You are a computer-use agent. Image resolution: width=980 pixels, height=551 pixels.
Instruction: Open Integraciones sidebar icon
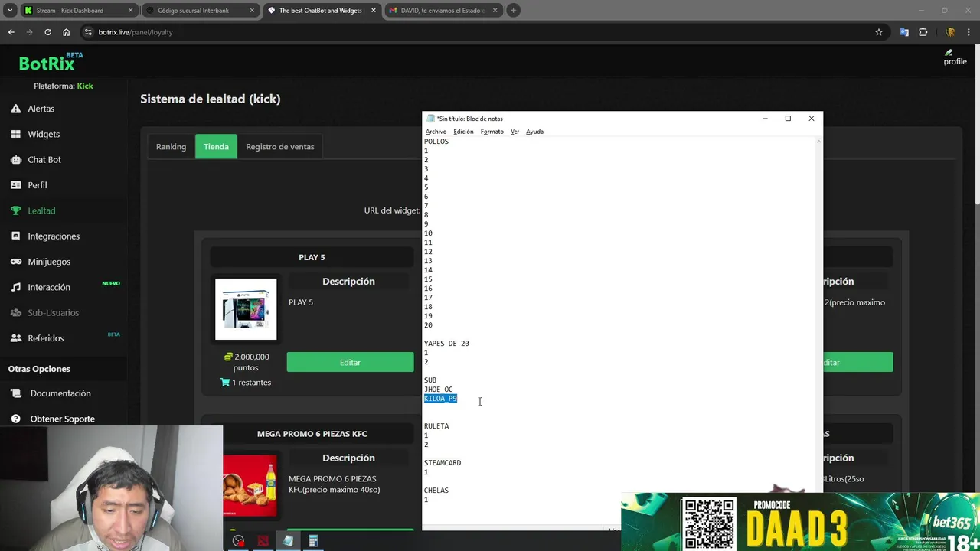(x=15, y=236)
